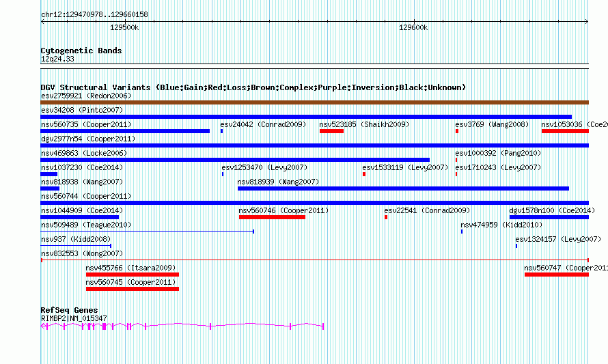Click the Cytogenetic Bands track title
608x364 pixels.
(x=81, y=51)
